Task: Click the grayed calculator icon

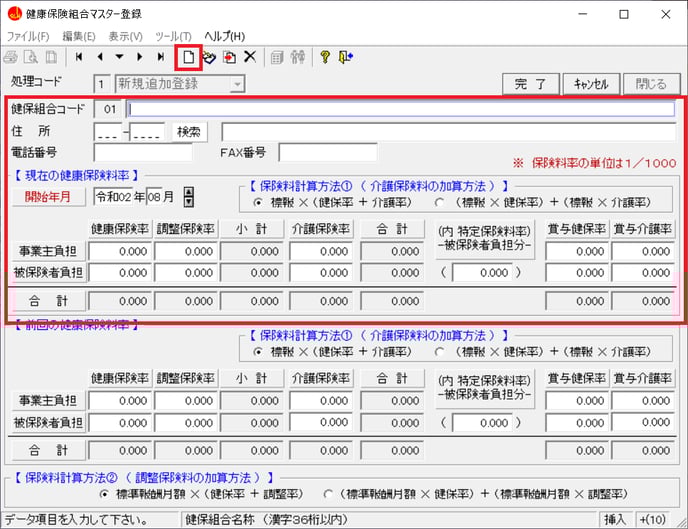Action: pos(277,57)
